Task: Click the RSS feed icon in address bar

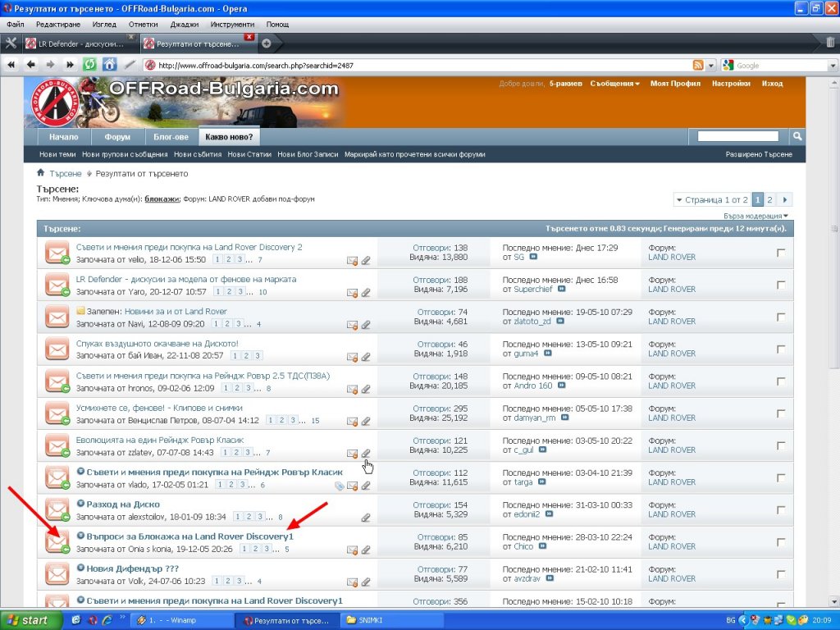Action: click(698, 66)
